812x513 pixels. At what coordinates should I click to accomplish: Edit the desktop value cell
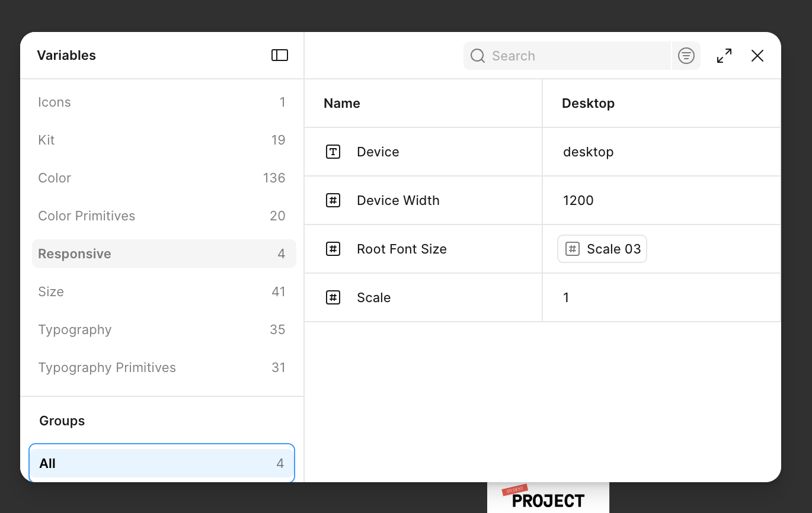tap(661, 152)
